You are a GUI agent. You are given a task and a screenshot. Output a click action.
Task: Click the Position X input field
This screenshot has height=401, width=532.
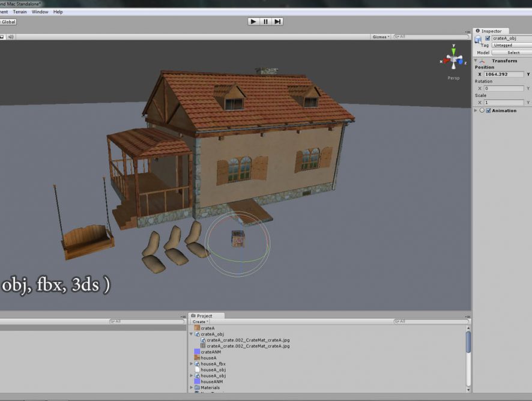point(503,74)
